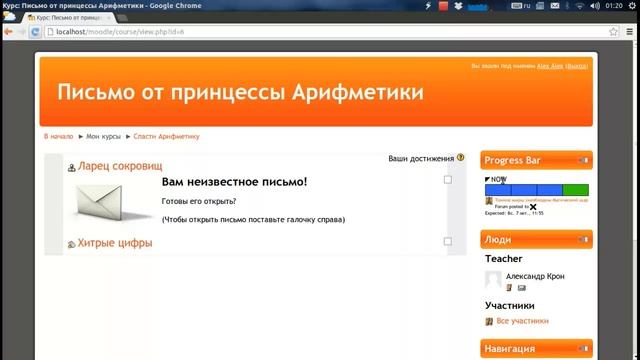Open Спасти Арифметику breadcrumb link

(166, 136)
